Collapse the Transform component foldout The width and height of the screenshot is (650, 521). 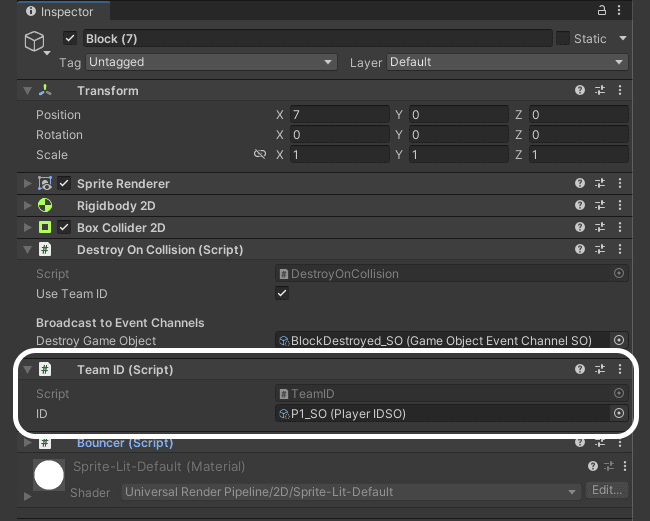[27, 91]
